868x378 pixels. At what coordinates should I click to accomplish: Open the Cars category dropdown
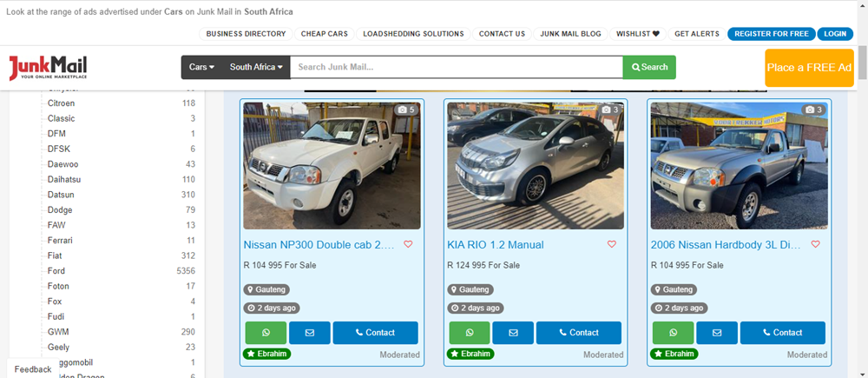click(201, 68)
